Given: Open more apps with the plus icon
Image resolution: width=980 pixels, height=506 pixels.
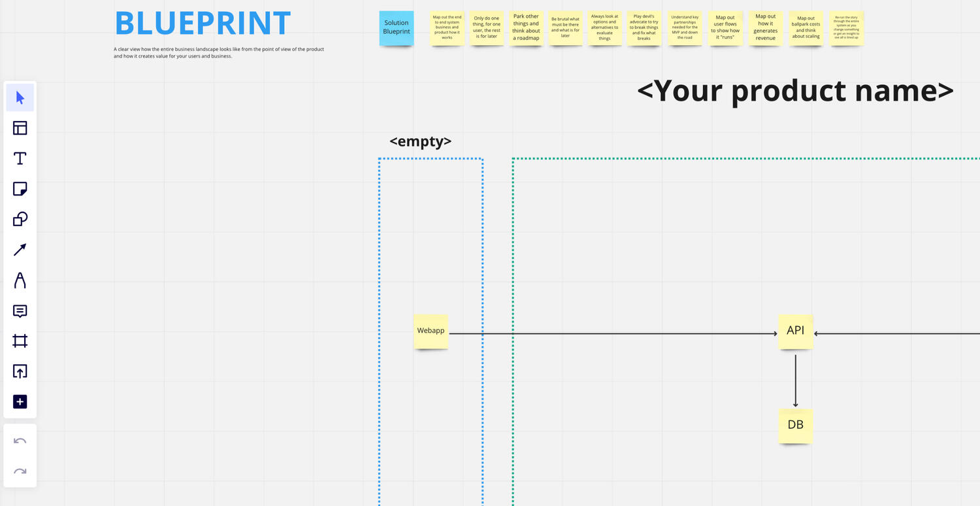Looking at the screenshot, I should (20, 401).
